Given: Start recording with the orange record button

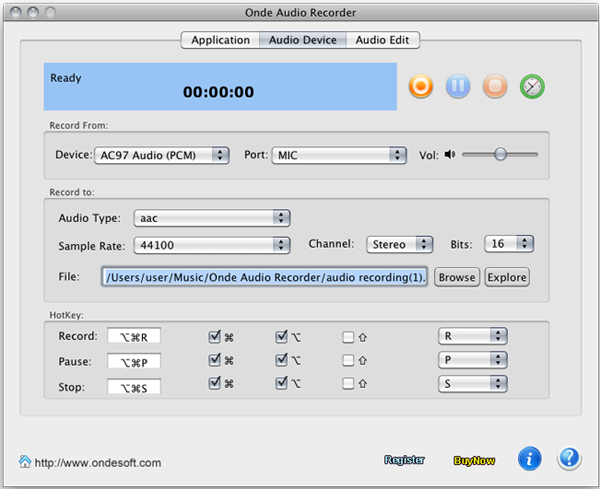Looking at the screenshot, I should [x=421, y=87].
